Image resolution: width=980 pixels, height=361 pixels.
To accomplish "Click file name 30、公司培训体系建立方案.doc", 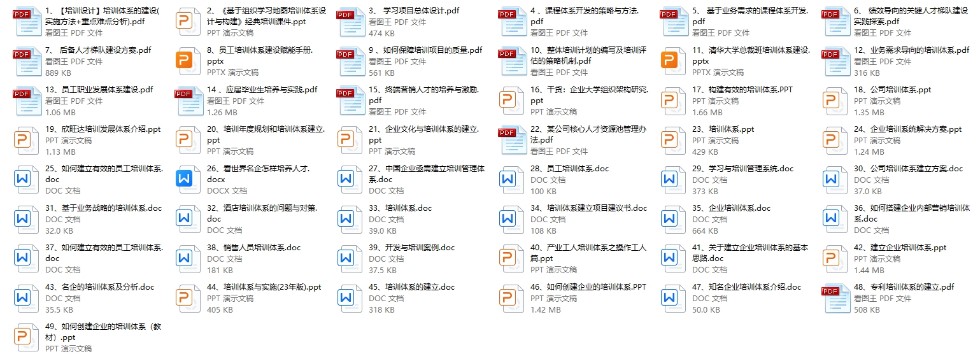I will coord(909,169).
